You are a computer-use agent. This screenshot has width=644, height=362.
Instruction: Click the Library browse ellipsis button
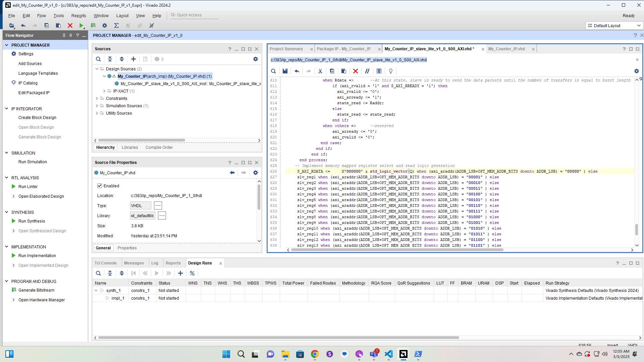162,216
